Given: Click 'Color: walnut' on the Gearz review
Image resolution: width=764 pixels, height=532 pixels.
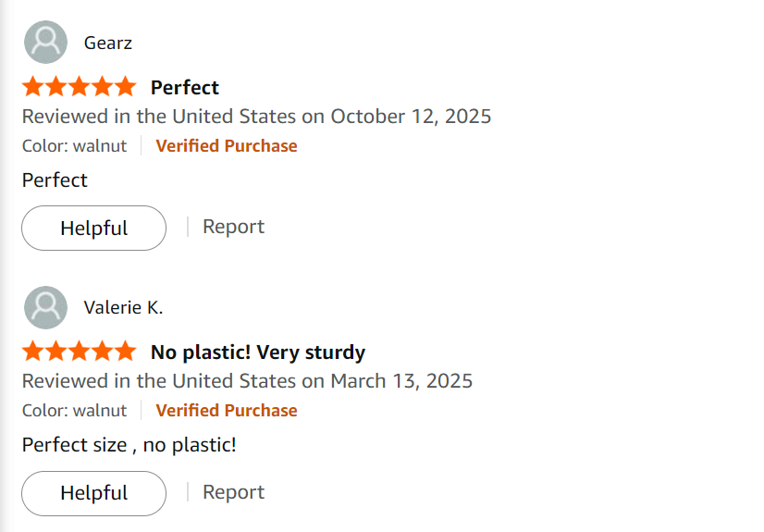Looking at the screenshot, I should tap(74, 145).
